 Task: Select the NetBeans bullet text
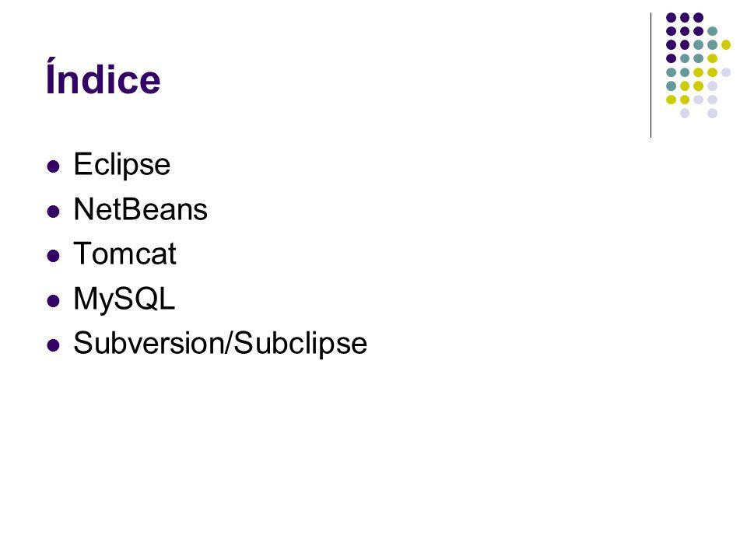(x=141, y=209)
